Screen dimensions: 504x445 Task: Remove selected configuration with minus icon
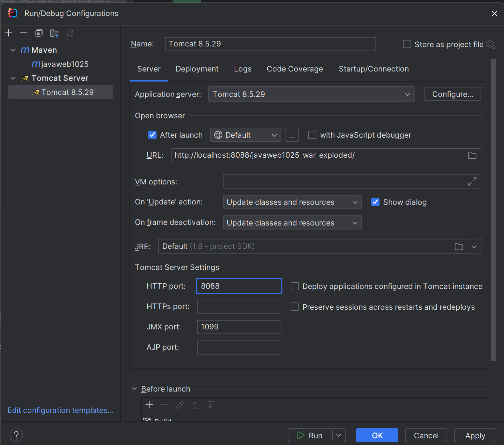point(23,33)
